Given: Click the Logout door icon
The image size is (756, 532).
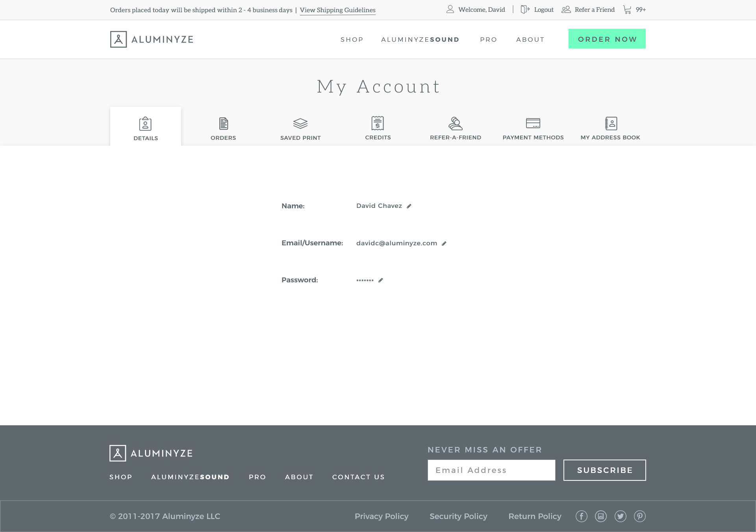Looking at the screenshot, I should (525, 9).
